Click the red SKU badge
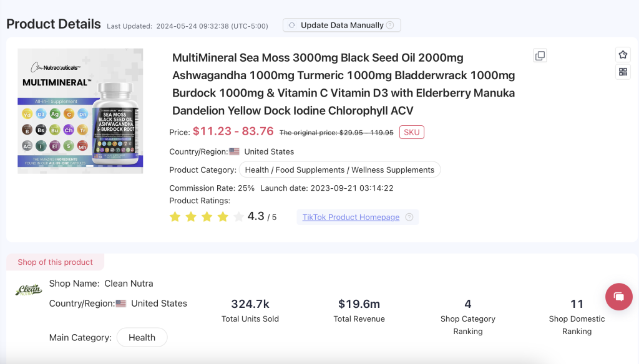The width and height of the screenshot is (639, 364). point(411,132)
